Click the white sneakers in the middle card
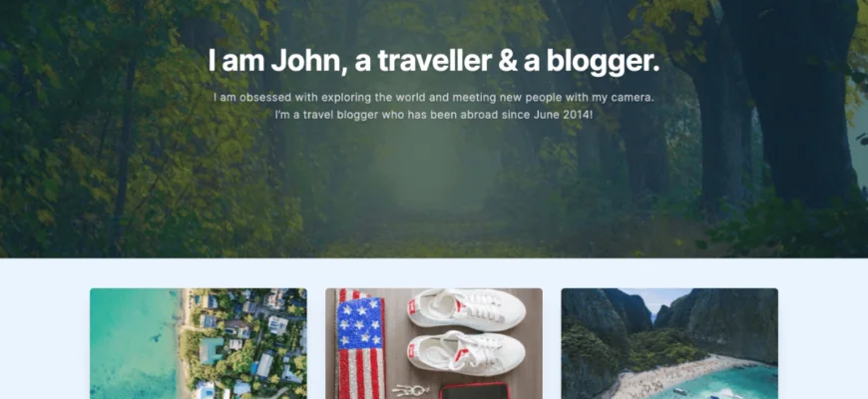Screen dimensions: 868x399 [x=466, y=331]
